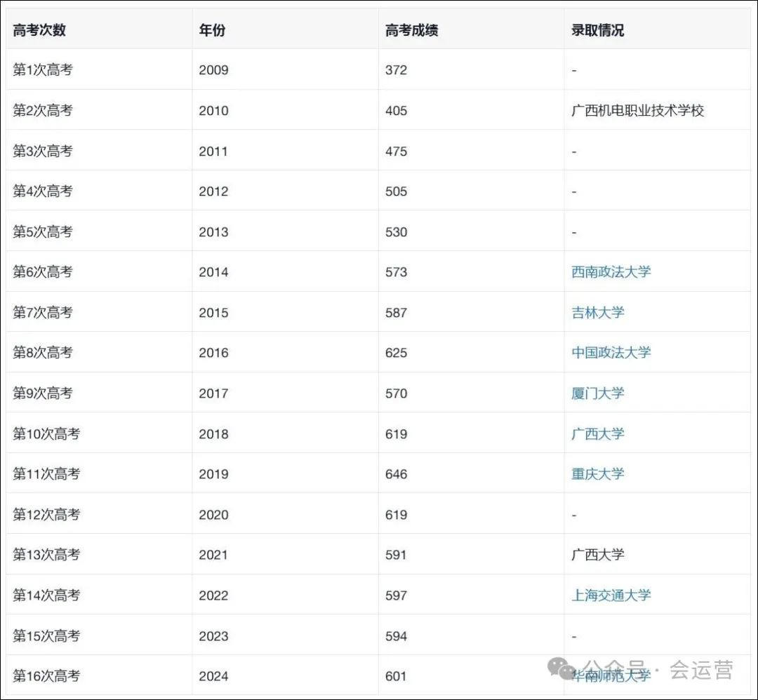Click the score 646
Image resolution: width=758 pixels, height=700 pixels.
(x=396, y=474)
